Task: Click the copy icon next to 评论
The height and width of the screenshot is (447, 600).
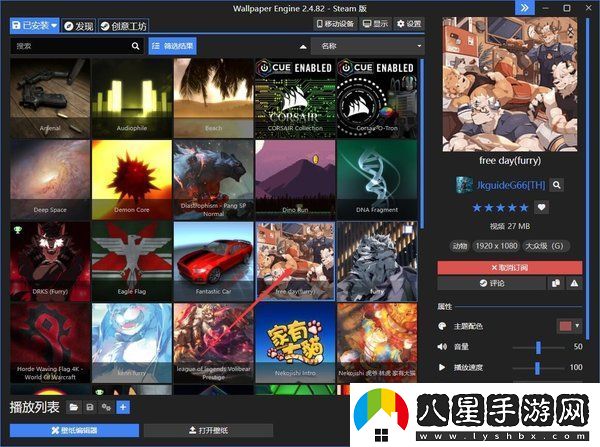Action: pos(556,283)
